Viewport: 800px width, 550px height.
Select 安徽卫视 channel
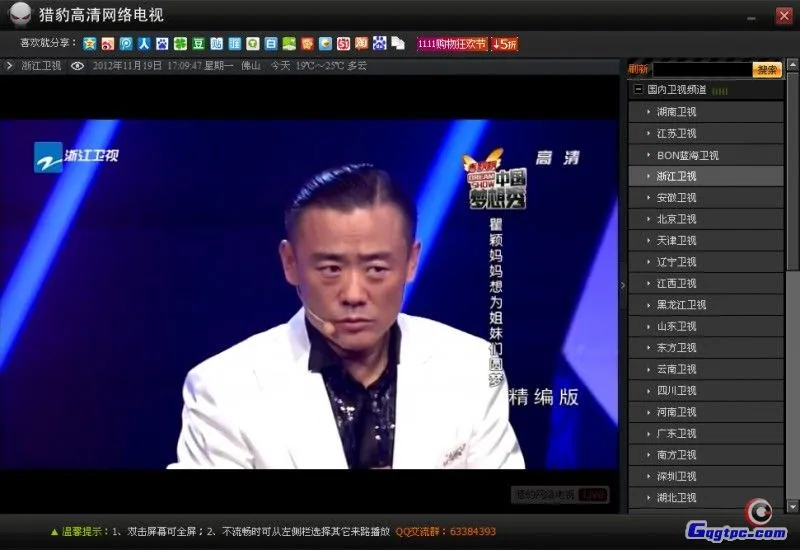[706, 197]
